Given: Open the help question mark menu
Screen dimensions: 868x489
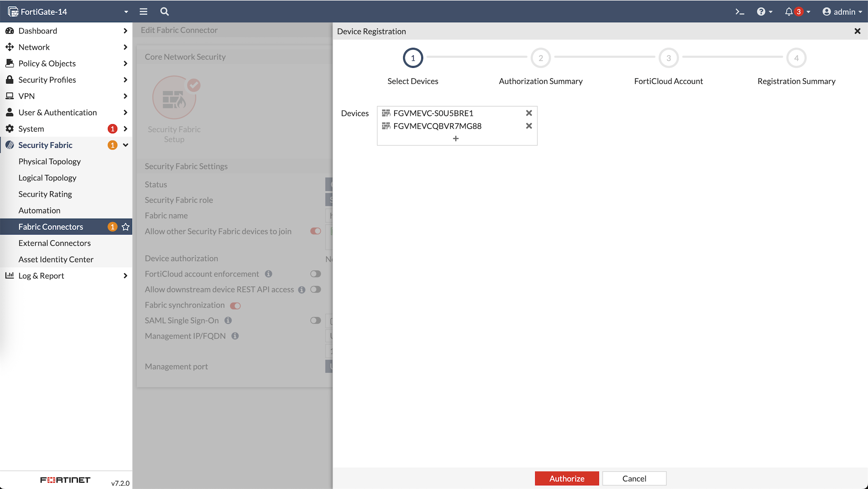Looking at the screenshot, I should (761, 12).
